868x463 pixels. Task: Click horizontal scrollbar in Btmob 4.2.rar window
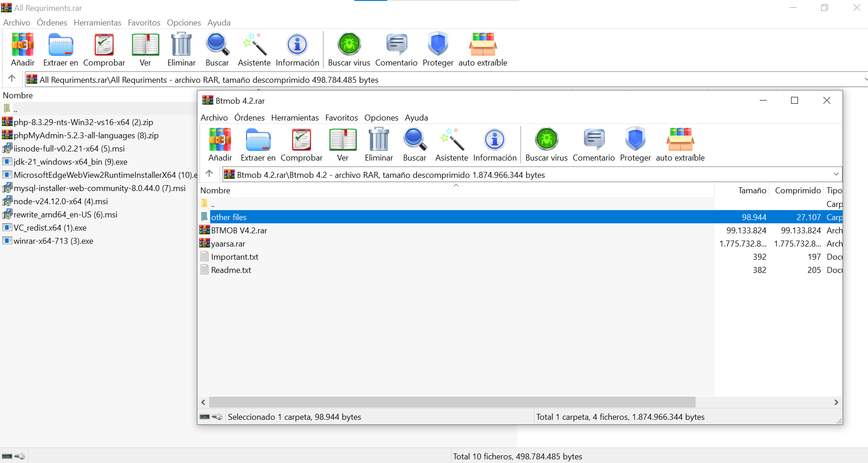click(x=452, y=402)
